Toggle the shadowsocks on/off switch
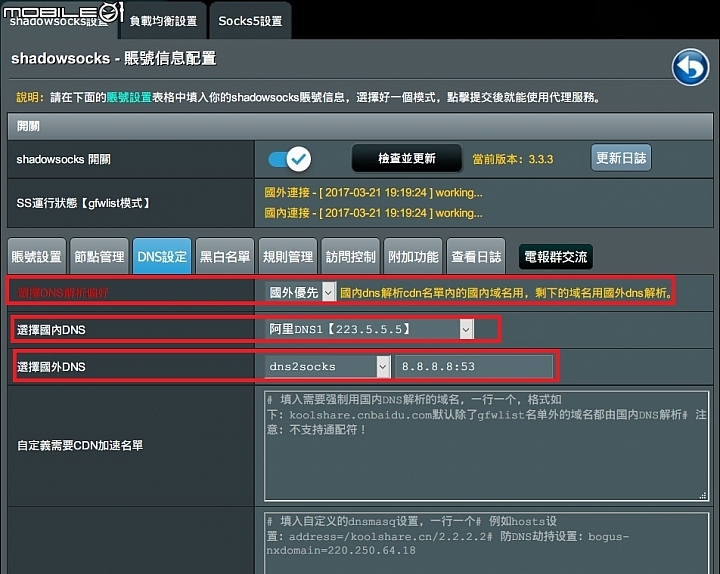Viewport: 720px width, 574px height. (x=290, y=159)
